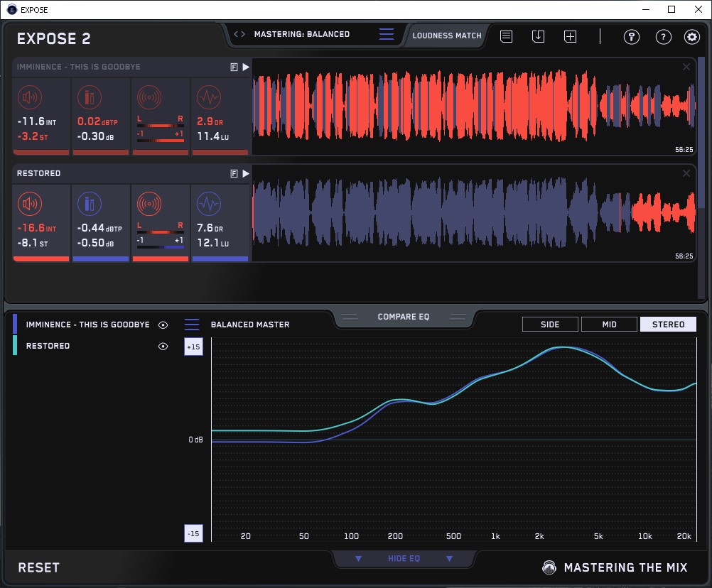
Task: Click the Mastering The Mix logo link
Action: point(615,567)
